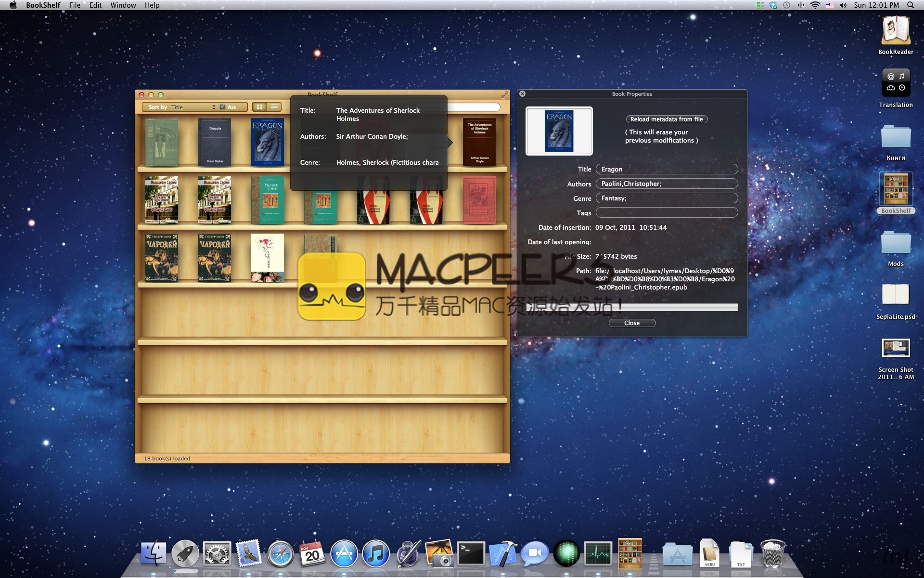The height and width of the screenshot is (578, 924).
Task: Open Xcode from the Dock
Action: click(x=503, y=554)
